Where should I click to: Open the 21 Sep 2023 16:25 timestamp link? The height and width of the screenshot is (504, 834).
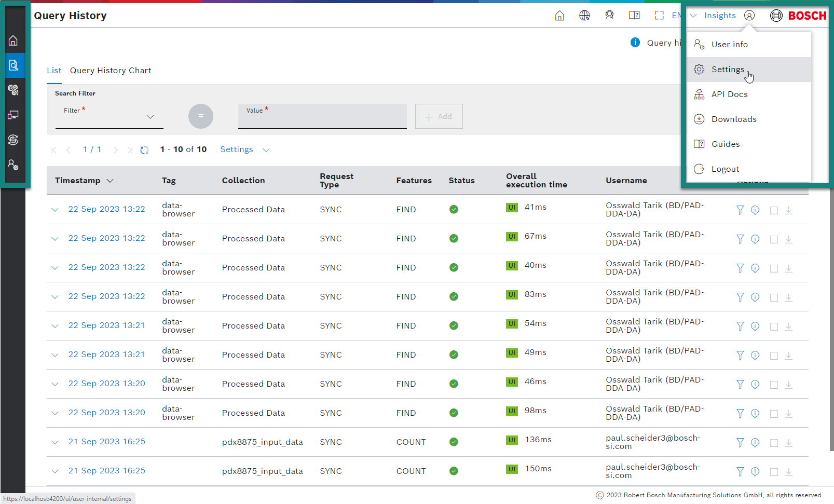point(106,442)
